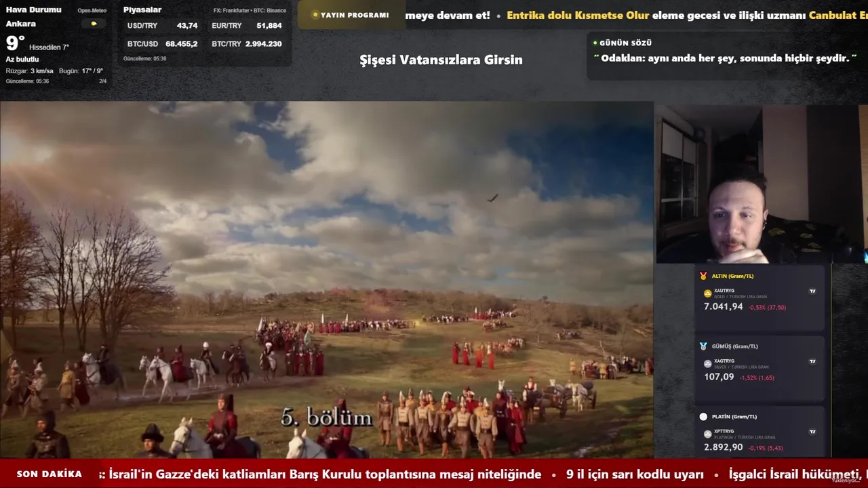Image resolution: width=868 pixels, height=488 pixels.
Task: Click the Gazze Barış Kurulu headline in news ticker
Action: [x=325, y=474]
